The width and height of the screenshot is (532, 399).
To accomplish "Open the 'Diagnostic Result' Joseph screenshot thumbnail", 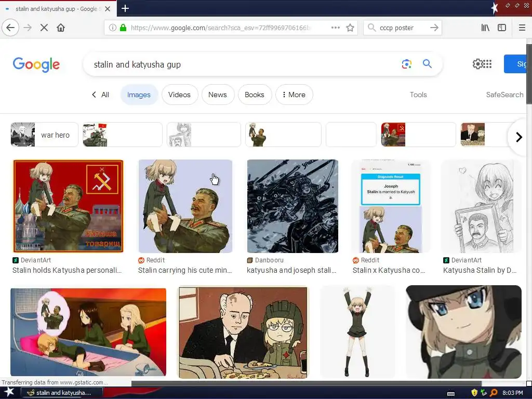I will coord(391,206).
